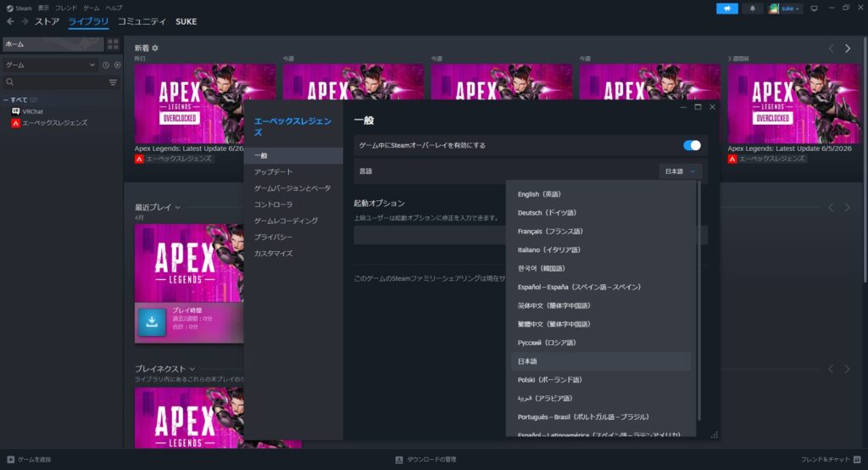Go to コミュニティ in top navigation
The width and height of the screenshot is (868, 470).
[x=142, y=21]
